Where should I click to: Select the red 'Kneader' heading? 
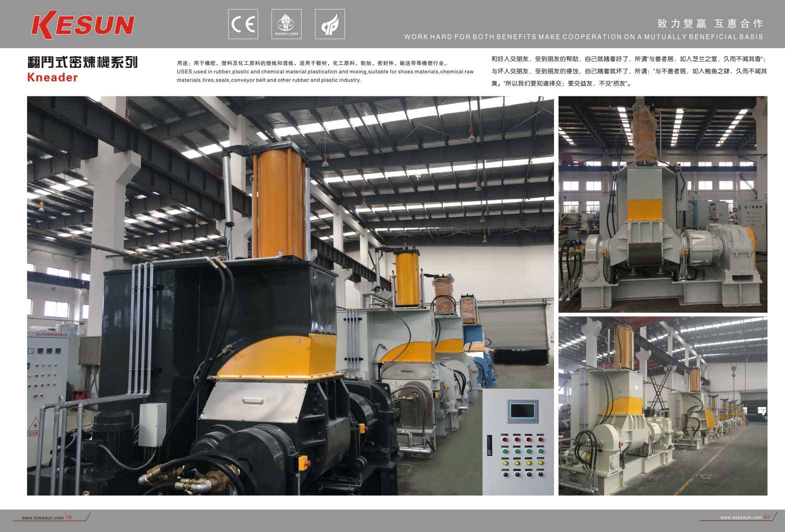[52, 77]
